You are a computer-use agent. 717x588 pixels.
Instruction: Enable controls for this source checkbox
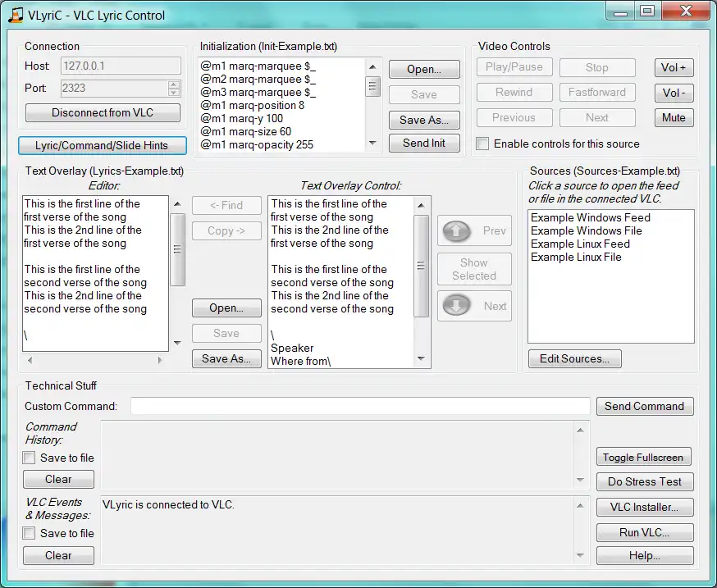(x=482, y=144)
